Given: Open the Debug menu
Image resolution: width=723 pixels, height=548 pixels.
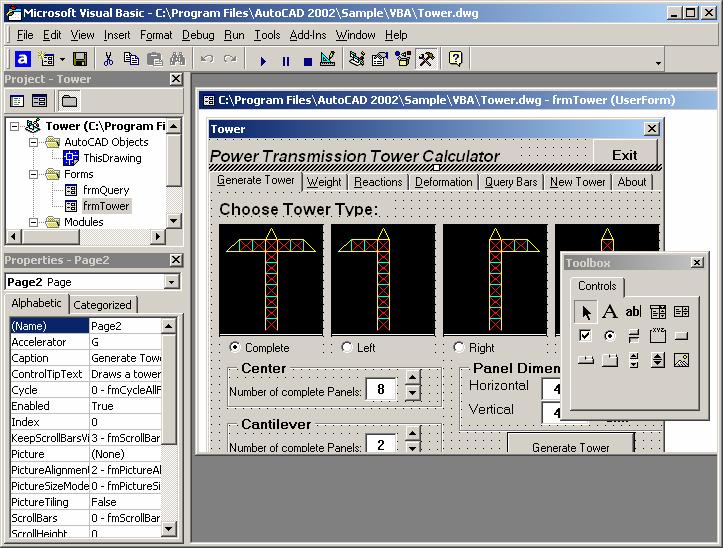Looking at the screenshot, I should (198, 35).
